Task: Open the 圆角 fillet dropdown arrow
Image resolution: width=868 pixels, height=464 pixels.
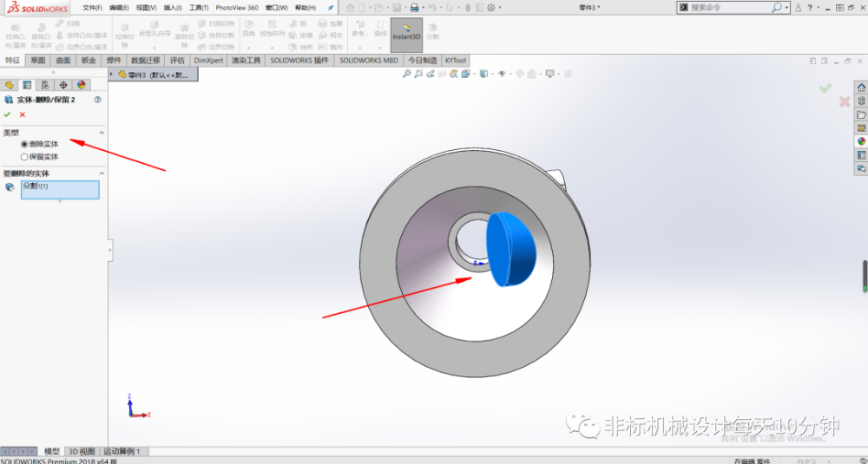Action: click(248, 48)
